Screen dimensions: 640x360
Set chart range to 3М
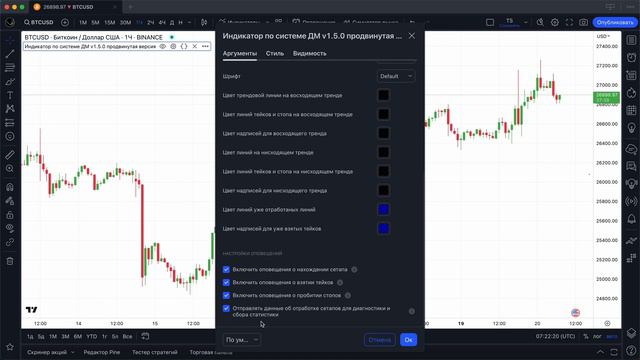(x=65, y=336)
